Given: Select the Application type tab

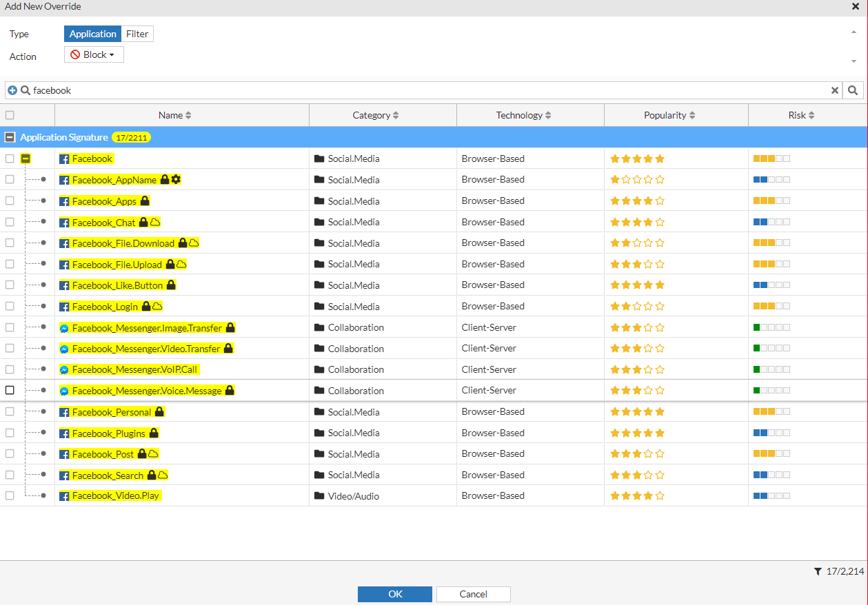Looking at the screenshot, I should coord(92,34).
